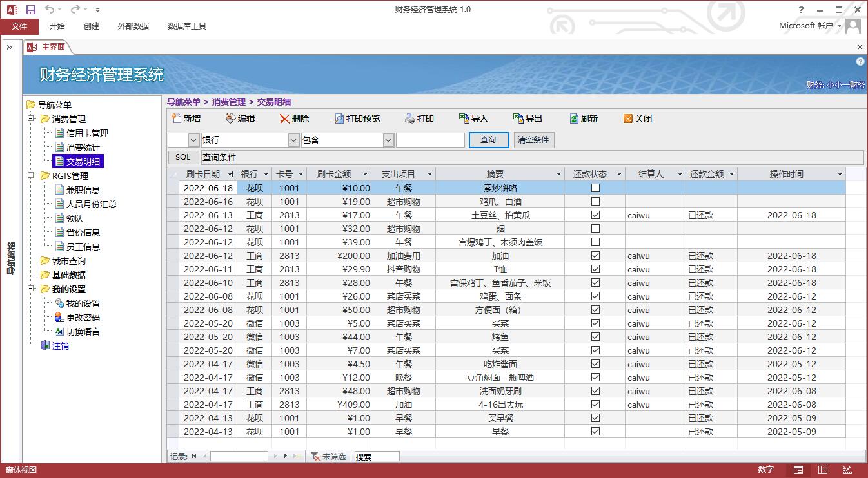Viewport: 868px width, 478px height.
Task: Collapse the RGIS管理 tree node
Action: click(x=31, y=176)
